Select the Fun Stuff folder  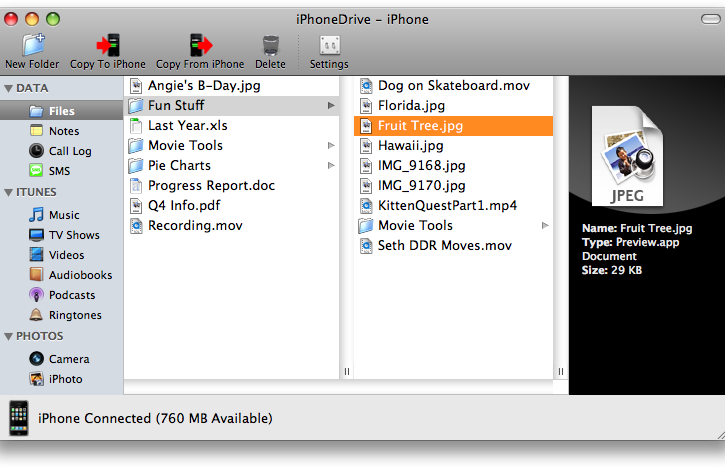232,105
